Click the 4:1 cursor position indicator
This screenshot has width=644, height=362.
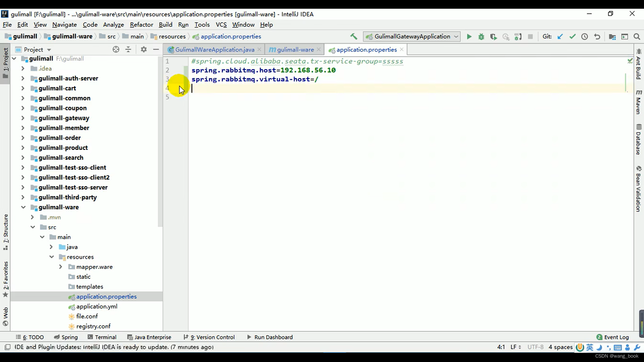[x=501, y=347]
